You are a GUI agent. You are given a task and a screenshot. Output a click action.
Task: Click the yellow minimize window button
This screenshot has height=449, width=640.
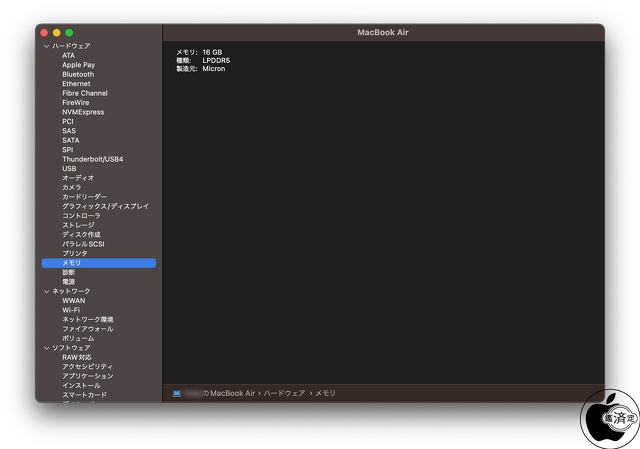point(57,33)
